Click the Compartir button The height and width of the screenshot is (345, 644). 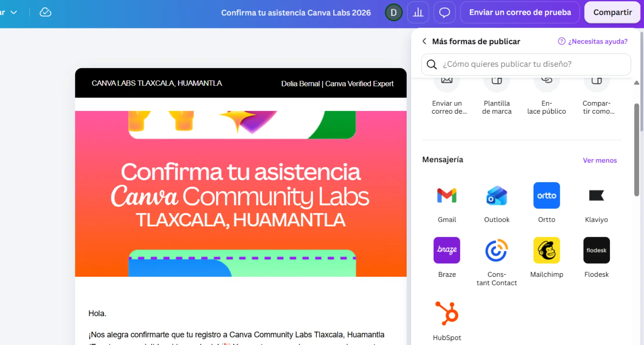[612, 12]
